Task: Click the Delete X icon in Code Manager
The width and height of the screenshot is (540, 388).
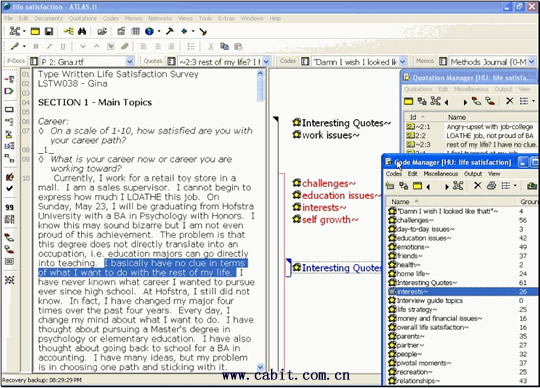Action: (x=478, y=186)
